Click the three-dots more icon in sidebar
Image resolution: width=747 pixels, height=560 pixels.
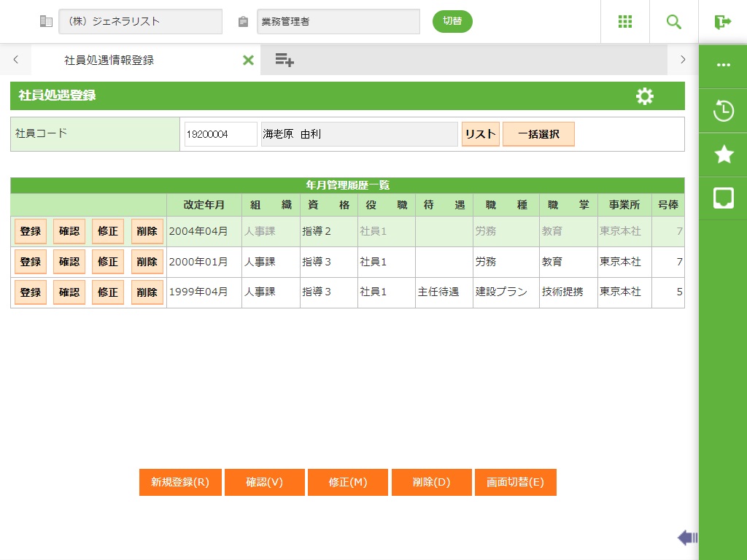pos(723,65)
